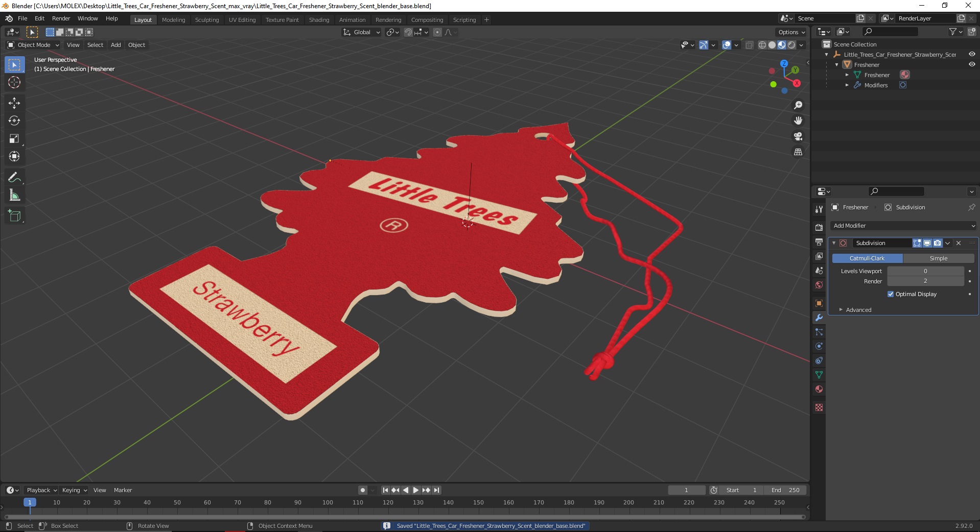Open the outliner filter dropdown
Image resolution: width=980 pixels, height=532 pixels.
point(955,32)
